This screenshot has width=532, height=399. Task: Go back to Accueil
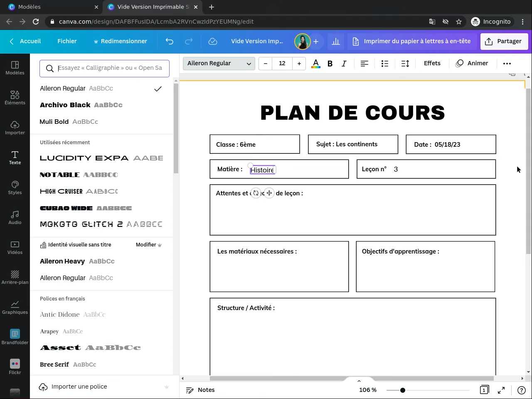coord(25,41)
